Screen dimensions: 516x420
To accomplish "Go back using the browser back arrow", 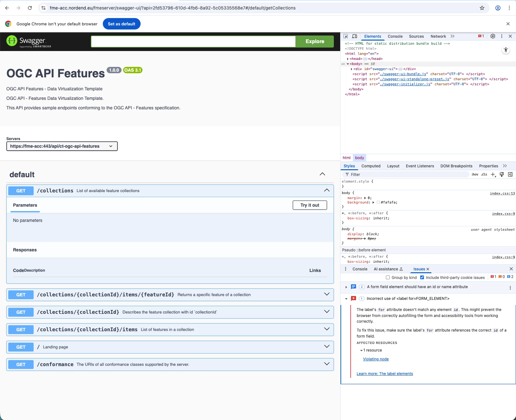I will click(7, 8).
